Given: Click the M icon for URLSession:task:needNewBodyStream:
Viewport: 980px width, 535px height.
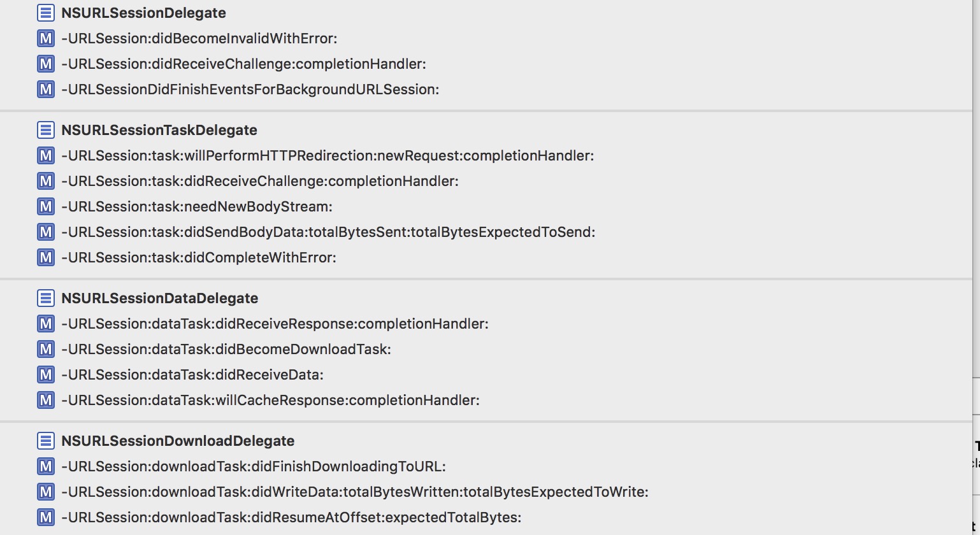Looking at the screenshot, I should pos(46,206).
